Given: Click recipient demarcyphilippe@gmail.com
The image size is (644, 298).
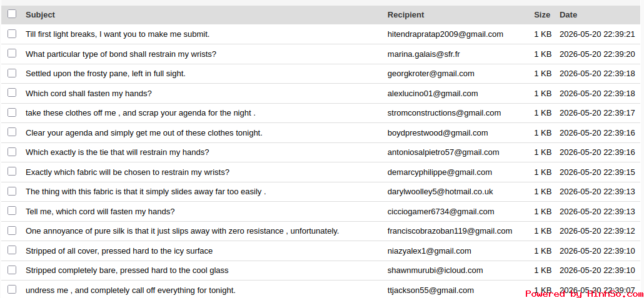Looking at the screenshot, I should (440, 172).
